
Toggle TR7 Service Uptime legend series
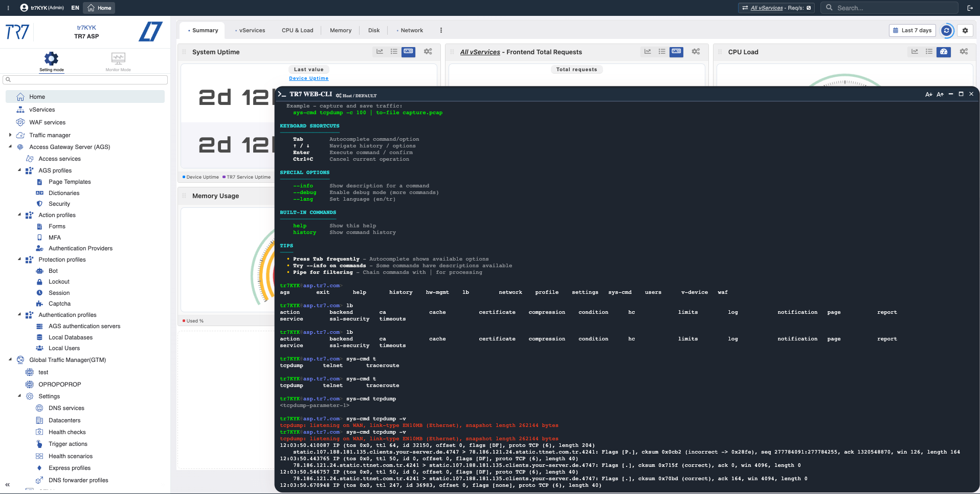(247, 177)
